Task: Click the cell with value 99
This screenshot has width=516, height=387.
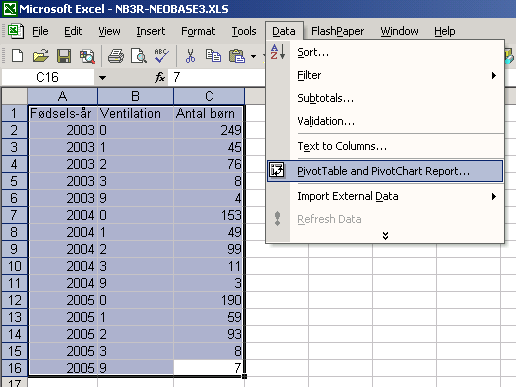Action: pos(209,249)
